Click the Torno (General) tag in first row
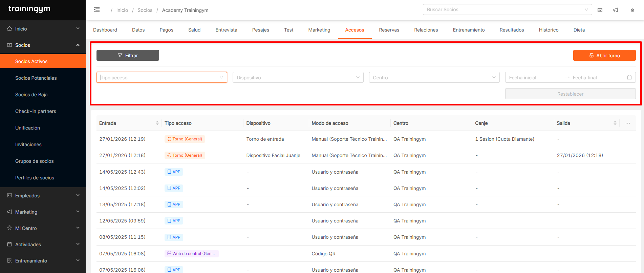This screenshot has height=273, width=644. coord(185,139)
